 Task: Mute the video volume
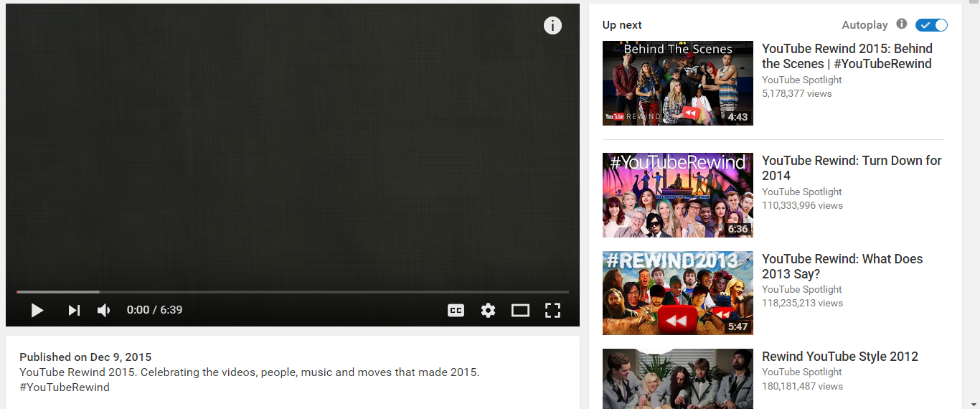pyautogui.click(x=104, y=310)
